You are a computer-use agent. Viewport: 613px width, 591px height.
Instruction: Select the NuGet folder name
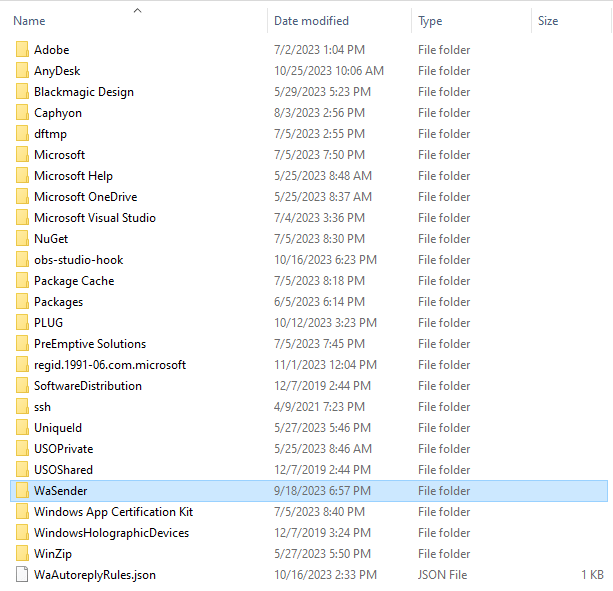(x=51, y=239)
